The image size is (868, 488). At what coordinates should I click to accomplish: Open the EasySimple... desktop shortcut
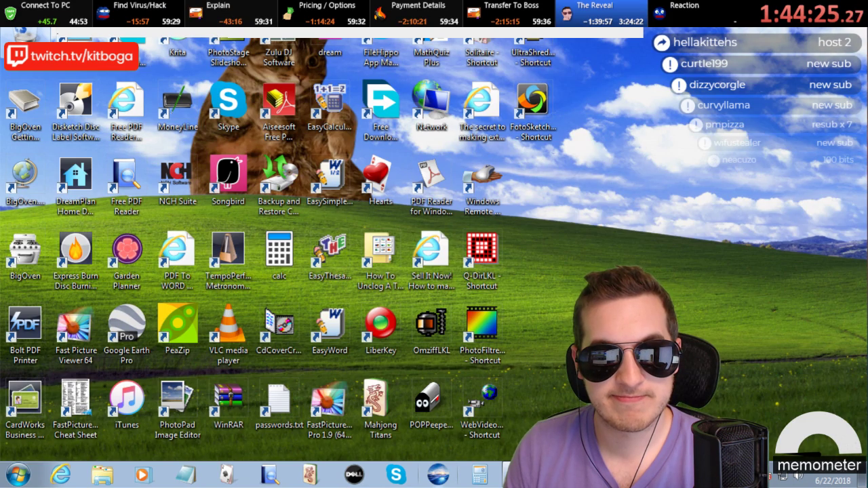click(x=330, y=181)
